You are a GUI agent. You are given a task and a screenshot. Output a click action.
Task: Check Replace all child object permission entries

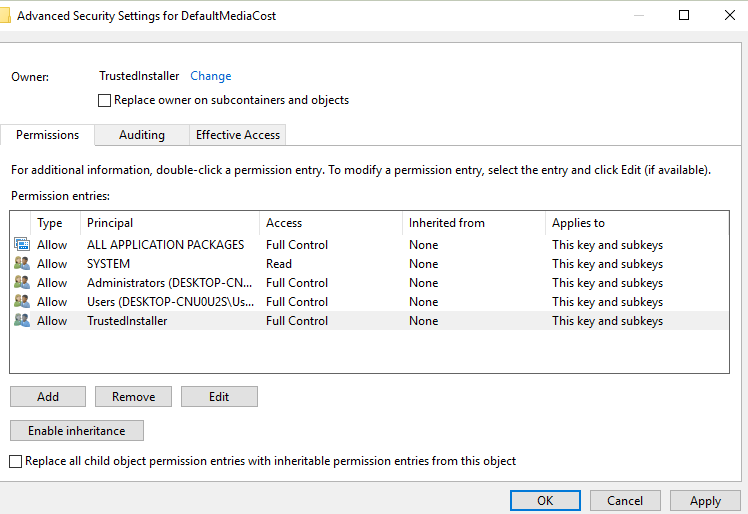tap(15, 461)
